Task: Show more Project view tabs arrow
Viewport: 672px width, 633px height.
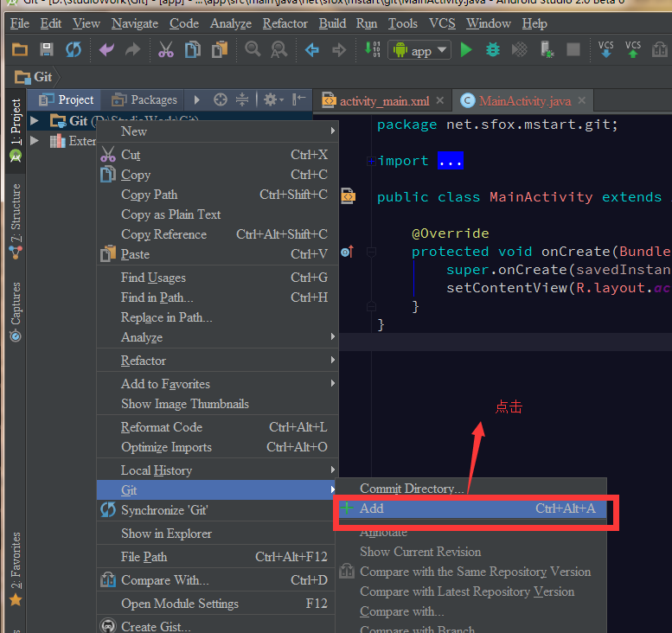Action: 196,100
